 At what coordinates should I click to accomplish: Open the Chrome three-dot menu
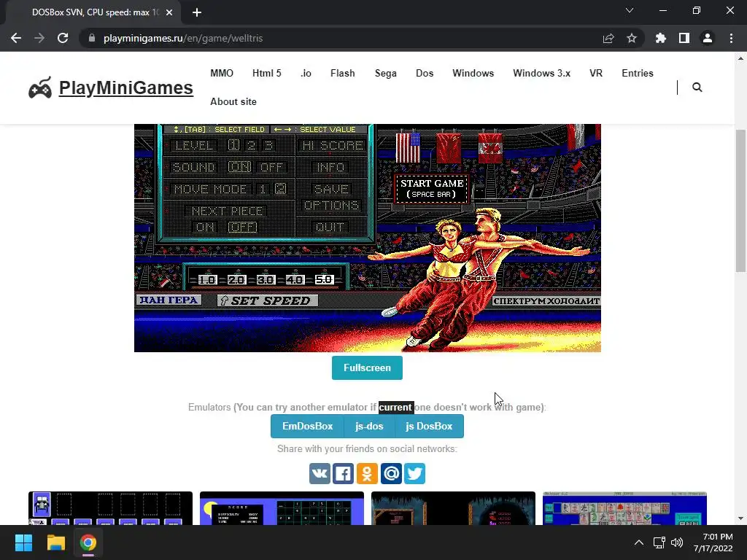[x=731, y=38]
